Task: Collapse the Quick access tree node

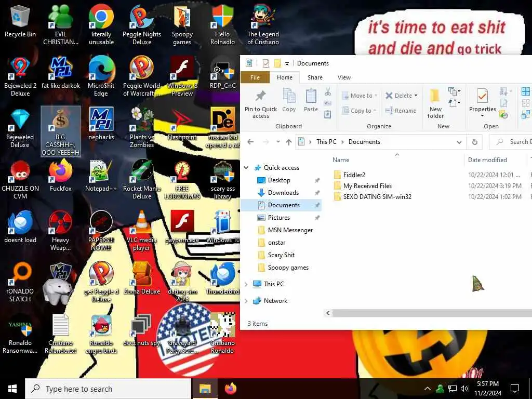Action: coord(246,168)
